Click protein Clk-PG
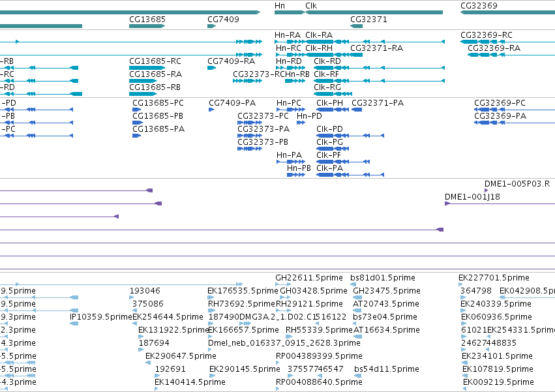 (329, 142)
